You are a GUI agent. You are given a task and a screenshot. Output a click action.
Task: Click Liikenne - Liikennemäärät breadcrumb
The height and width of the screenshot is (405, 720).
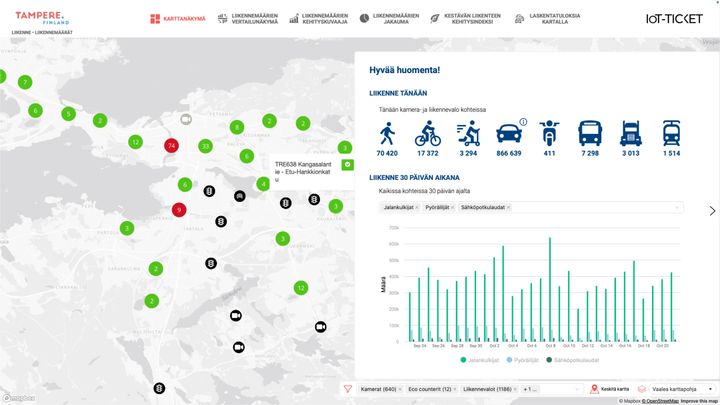click(42, 33)
